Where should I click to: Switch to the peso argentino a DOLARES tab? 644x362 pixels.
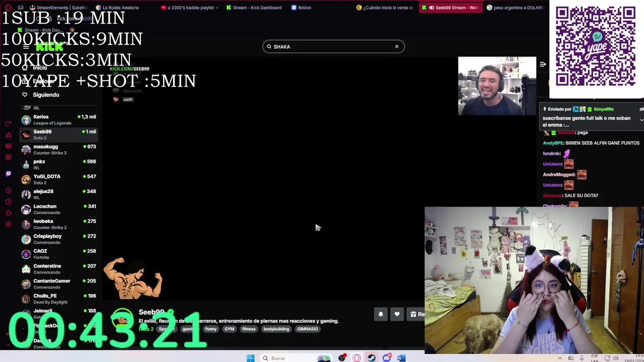tap(515, 8)
